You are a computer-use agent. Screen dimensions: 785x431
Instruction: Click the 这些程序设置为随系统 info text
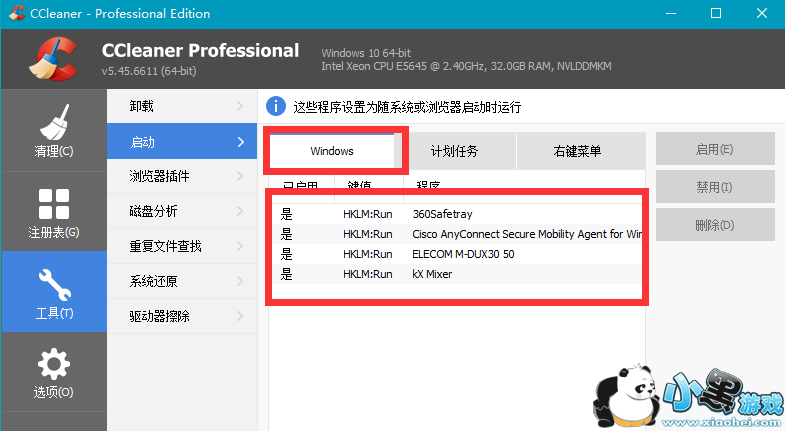pyautogui.click(x=407, y=107)
